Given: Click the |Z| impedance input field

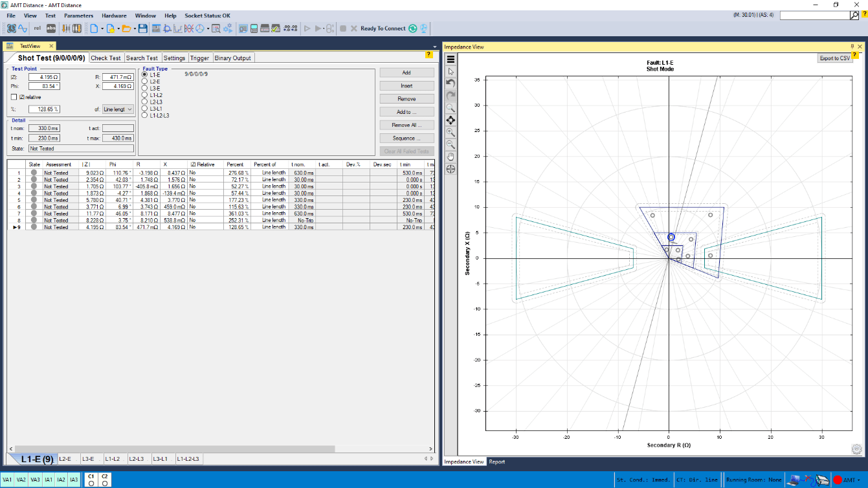Looking at the screenshot, I should [x=44, y=77].
